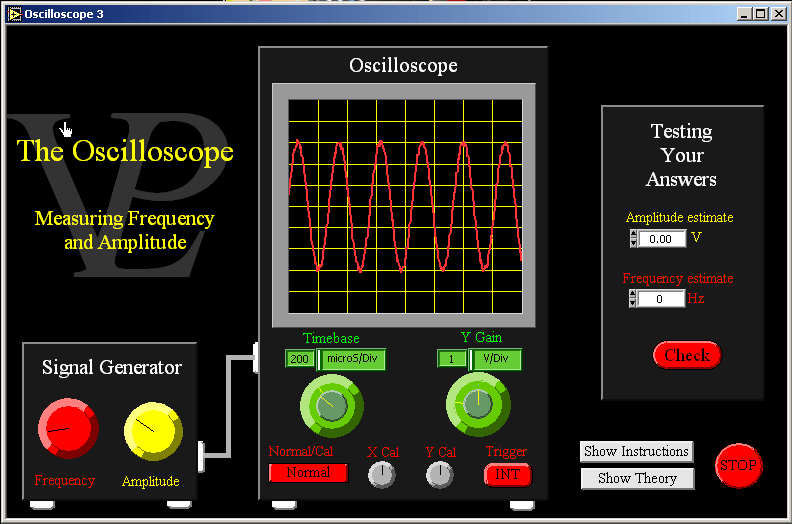Click the green Y Gain dial
The height and width of the screenshot is (524, 792).
point(477,404)
